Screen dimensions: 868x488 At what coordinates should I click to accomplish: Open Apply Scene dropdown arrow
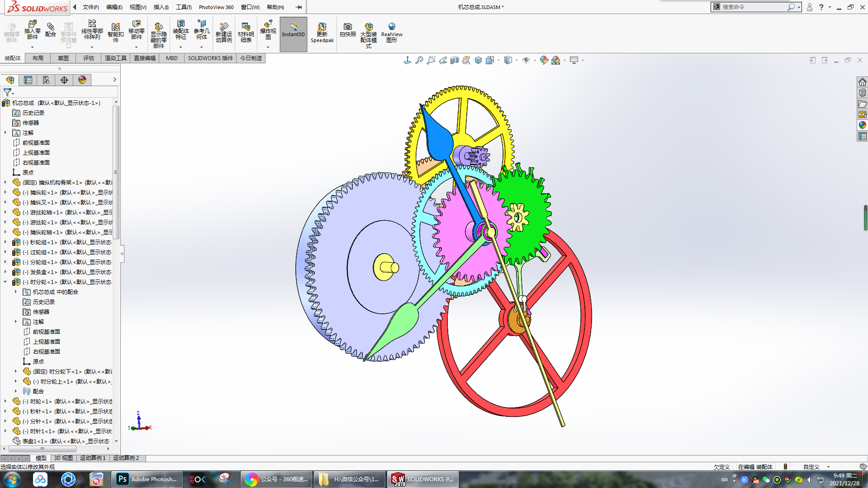point(564,61)
